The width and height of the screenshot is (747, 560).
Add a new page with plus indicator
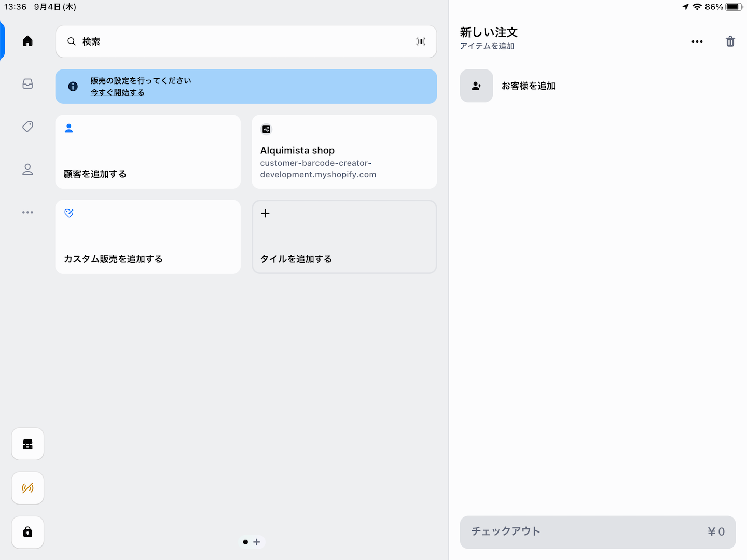[x=257, y=542]
